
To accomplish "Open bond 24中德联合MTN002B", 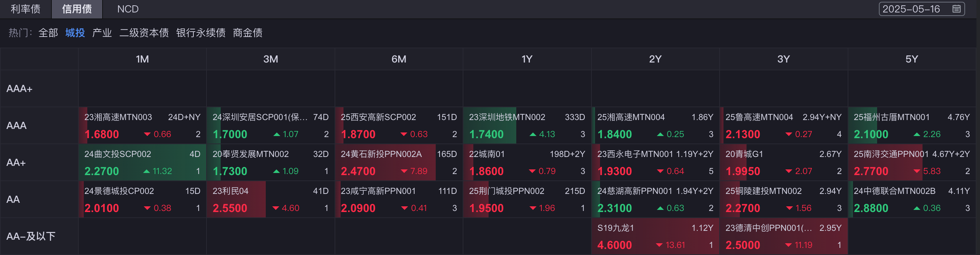I will [894, 191].
